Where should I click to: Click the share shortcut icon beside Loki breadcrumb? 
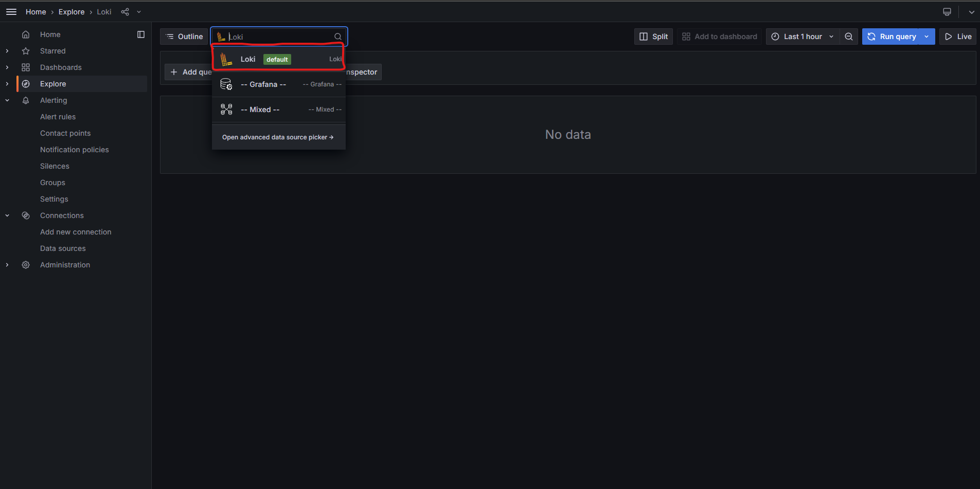coord(124,11)
